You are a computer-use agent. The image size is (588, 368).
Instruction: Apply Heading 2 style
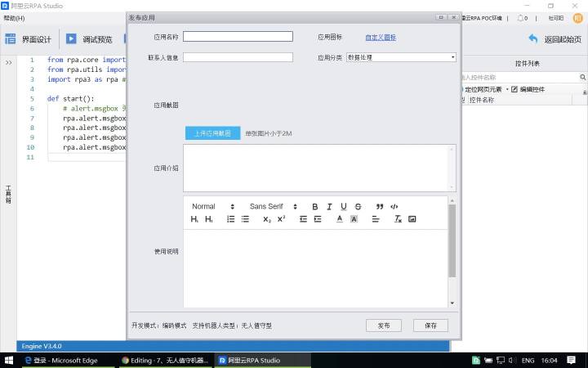coord(209,219)
